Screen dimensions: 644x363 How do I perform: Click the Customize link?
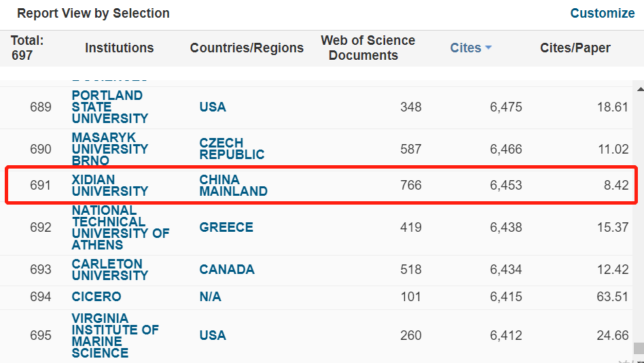pos(602,13)
